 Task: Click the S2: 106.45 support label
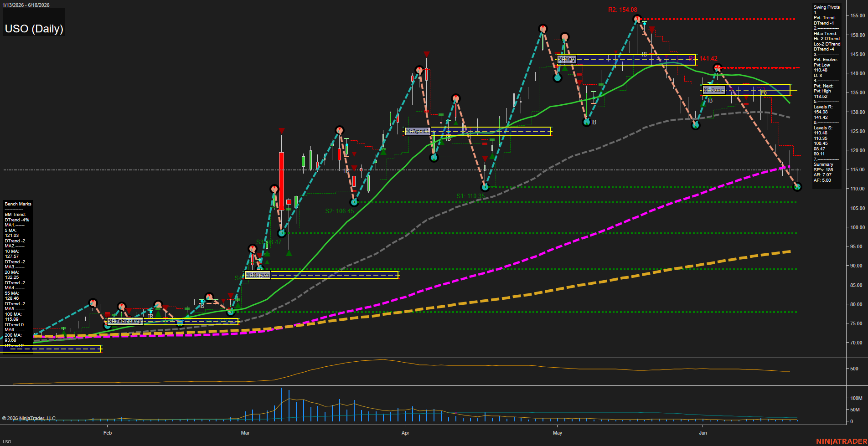coord(339,211)
